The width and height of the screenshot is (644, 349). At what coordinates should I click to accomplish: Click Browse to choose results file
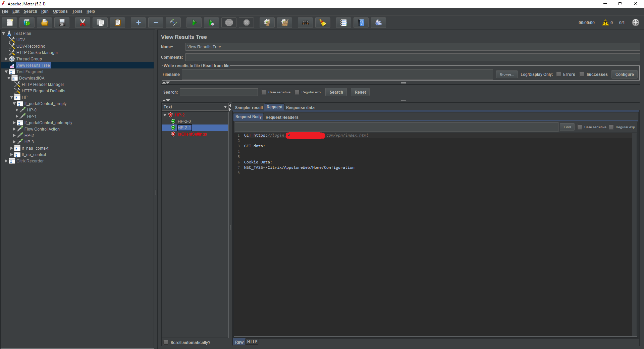coord(506,74)
